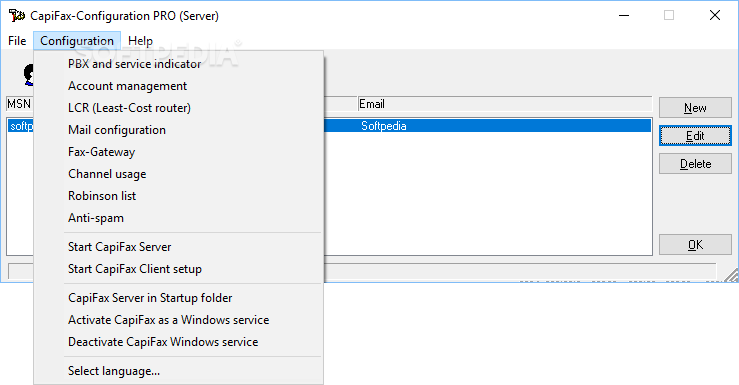Click the CapiFax app icon in the title bar
This screenshot has width=739, height=385.
coord(16,16)
